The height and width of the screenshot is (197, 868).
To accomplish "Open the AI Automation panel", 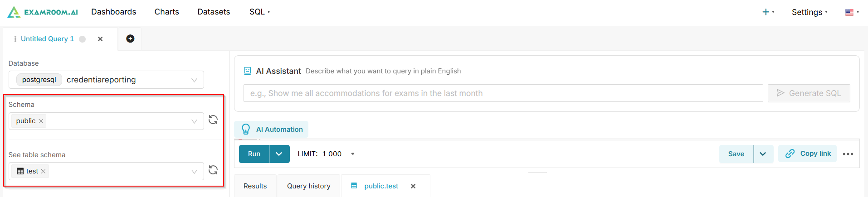I will coord(271,130).
